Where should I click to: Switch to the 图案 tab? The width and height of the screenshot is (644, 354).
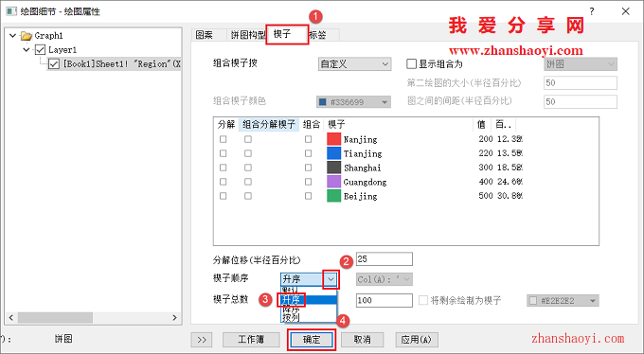point(205,35)
